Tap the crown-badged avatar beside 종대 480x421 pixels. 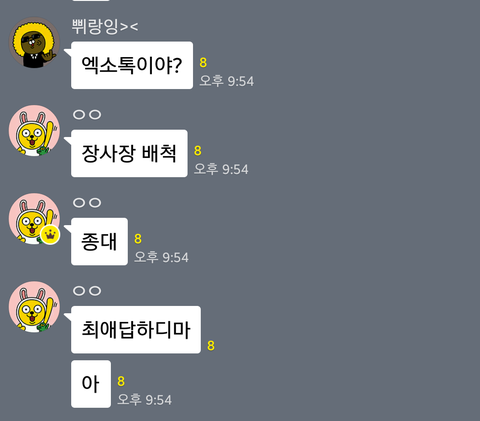pos(34,219)
